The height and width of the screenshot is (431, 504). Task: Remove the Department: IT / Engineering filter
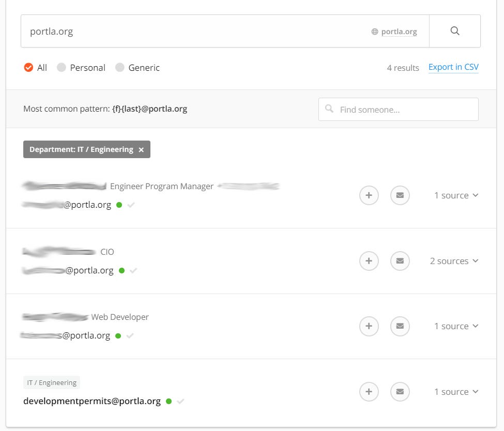click(141, 150)
